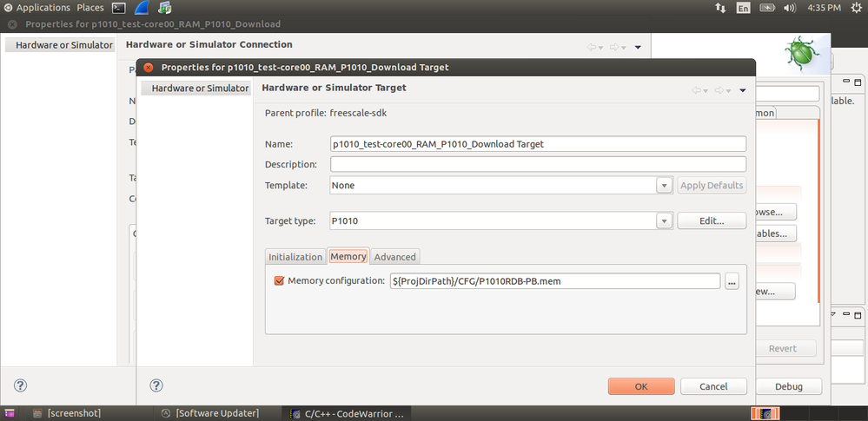Open the system settings gear menu
The height and width of the screenshot is (421, 868).
pyautogui.click(x=856, y=8)
